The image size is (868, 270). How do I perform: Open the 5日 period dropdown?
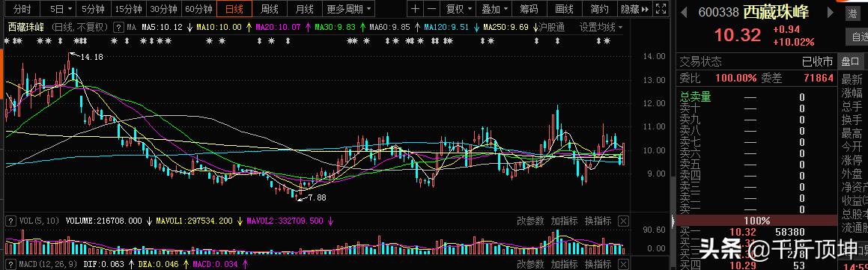click(61, 9)
